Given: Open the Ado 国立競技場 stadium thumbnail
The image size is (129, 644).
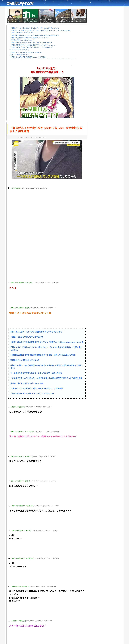Looking at the screenshot, I should [x=63, y=15].
